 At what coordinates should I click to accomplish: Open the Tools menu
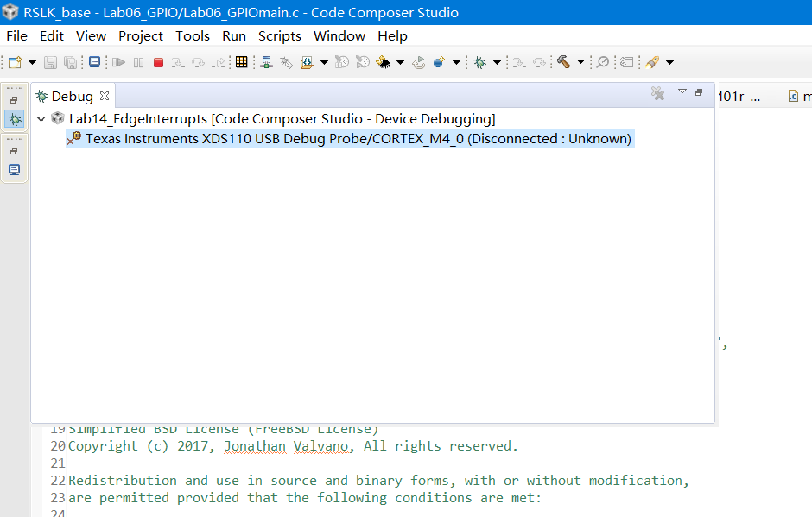[193, 36]
